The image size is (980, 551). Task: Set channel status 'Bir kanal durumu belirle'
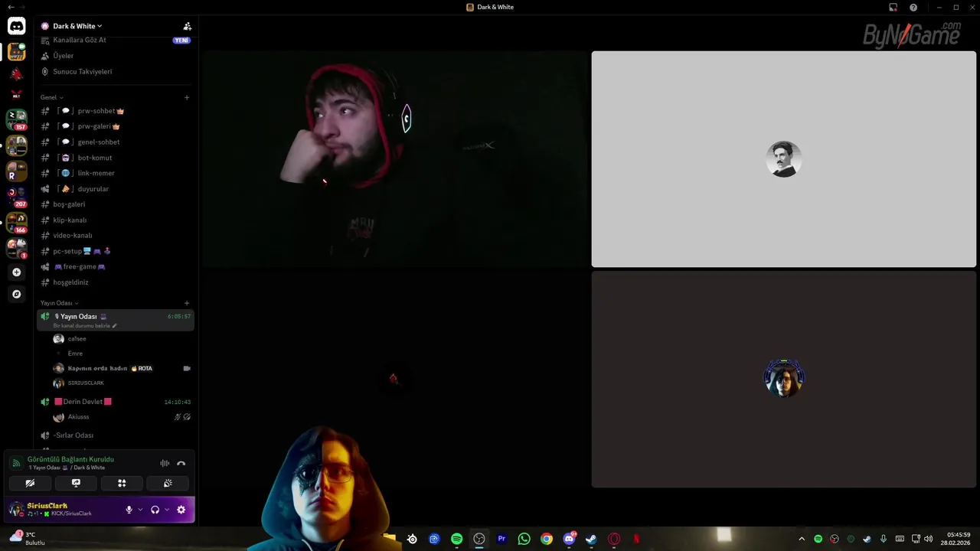[x=84, y=326]
